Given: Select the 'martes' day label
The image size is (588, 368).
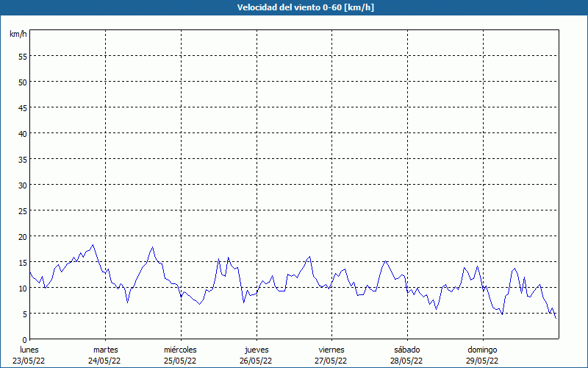Looking at the screenshot, I should tap(106, 350).
